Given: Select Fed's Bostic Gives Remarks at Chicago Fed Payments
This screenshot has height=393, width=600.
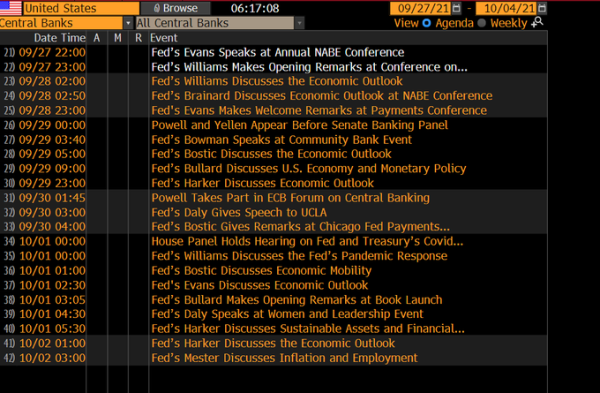Looking at the screenshot, I should coord(300,227).
